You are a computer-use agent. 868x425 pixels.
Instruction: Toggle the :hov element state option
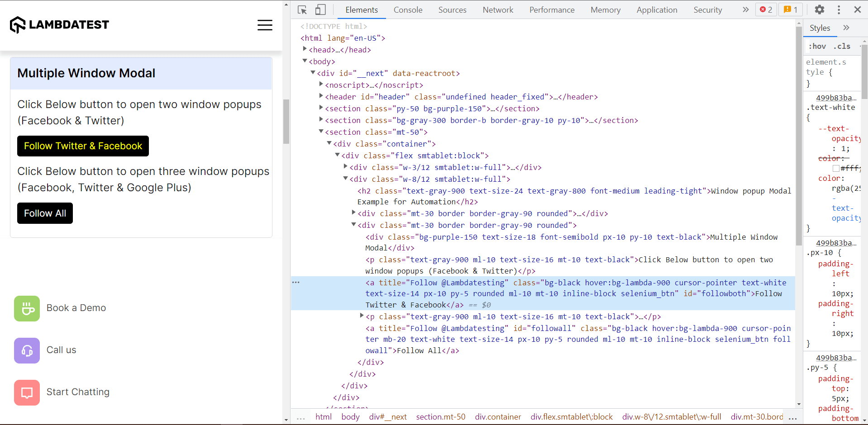coord(817,46)
